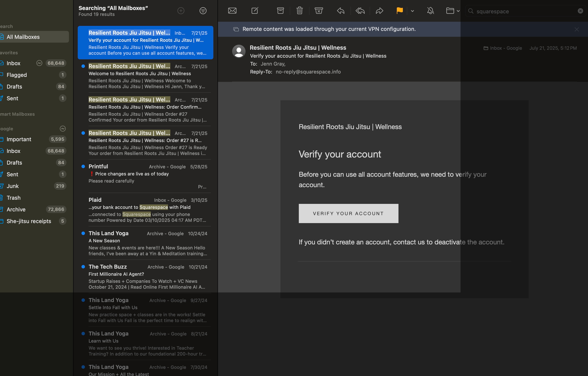Mute the conversation with bell icon
Screen dimensions: 588x376
[x=430, y=11]
